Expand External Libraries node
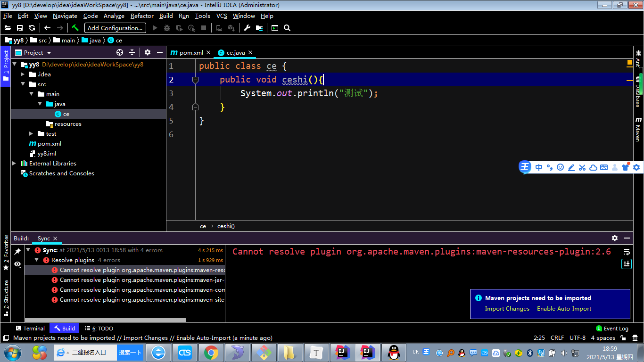 click(x=14, y=164)
